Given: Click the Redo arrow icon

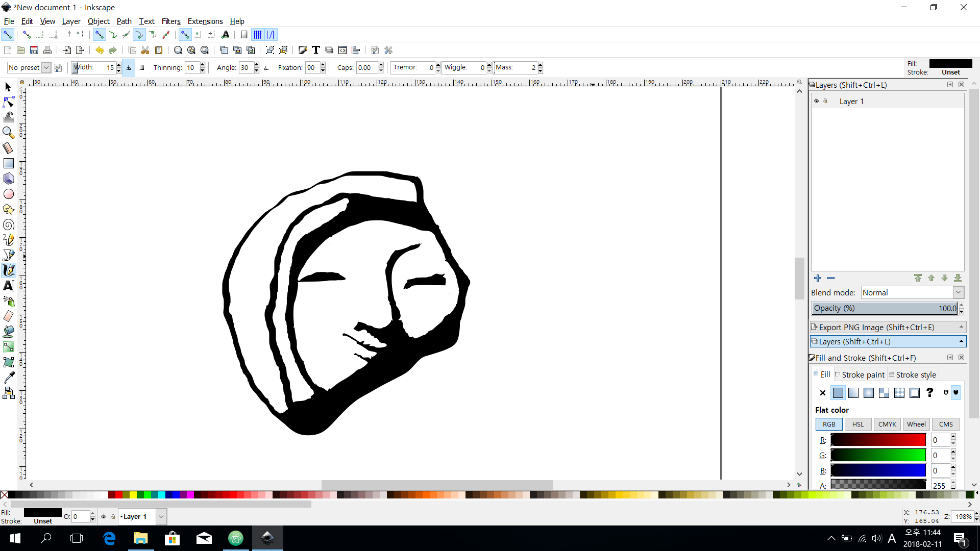Looking at the screenshot, I should tap(113, 50).
